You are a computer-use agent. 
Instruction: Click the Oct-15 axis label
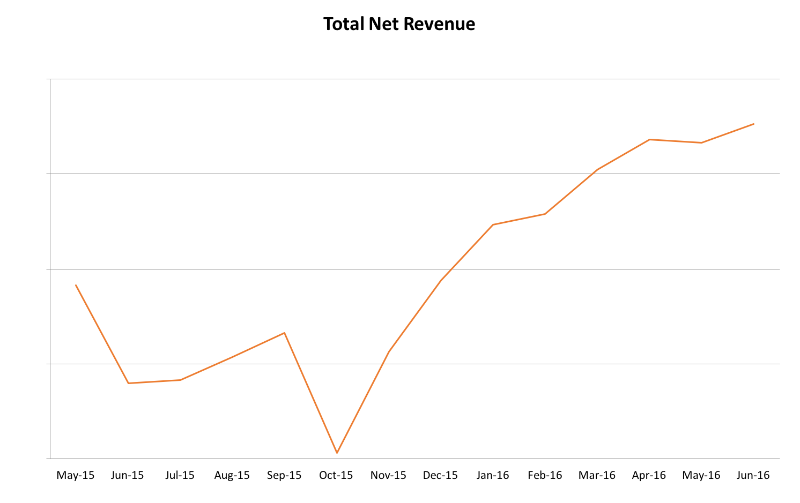pos(336,475)
